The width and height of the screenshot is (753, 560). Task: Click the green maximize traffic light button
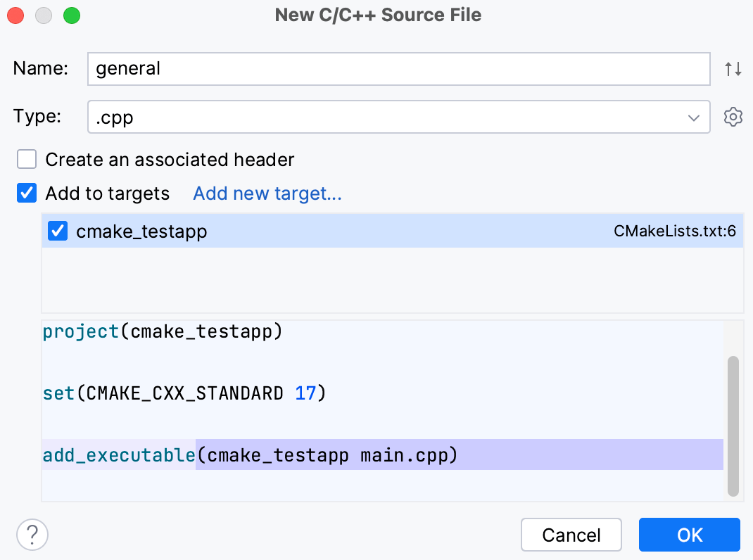[x=70, y=15]
